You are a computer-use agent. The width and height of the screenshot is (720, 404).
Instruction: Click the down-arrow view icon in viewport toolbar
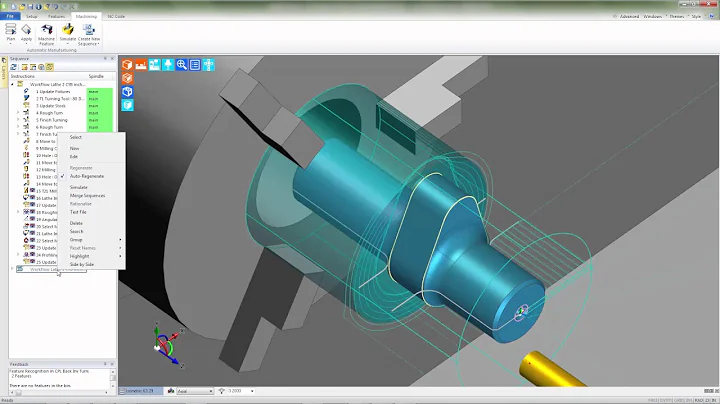click(168, 65)
